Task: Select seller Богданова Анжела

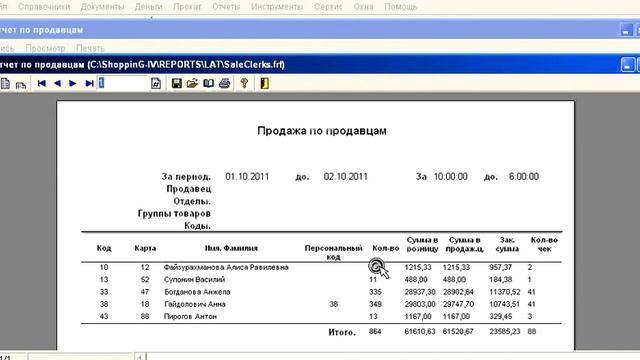Action: pos(197,292)
